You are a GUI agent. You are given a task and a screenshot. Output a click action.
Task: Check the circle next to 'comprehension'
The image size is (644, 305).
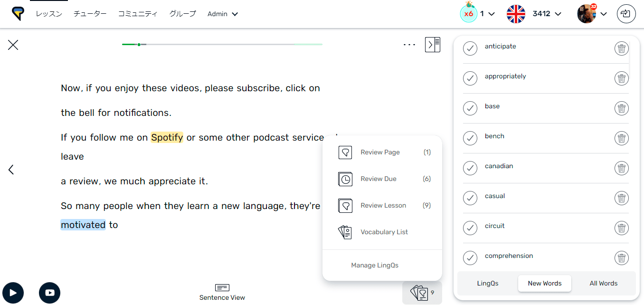click(470, 258)
